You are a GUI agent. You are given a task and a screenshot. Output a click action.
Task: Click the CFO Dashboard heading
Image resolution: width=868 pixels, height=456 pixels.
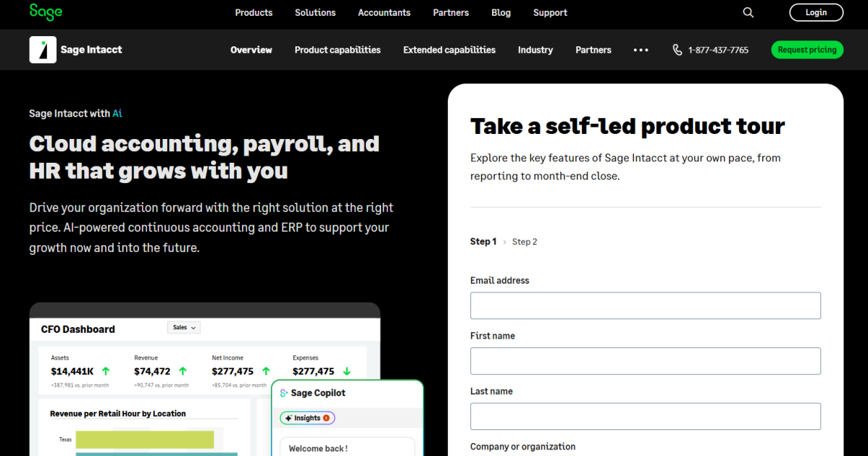click(x=78, y=329)
